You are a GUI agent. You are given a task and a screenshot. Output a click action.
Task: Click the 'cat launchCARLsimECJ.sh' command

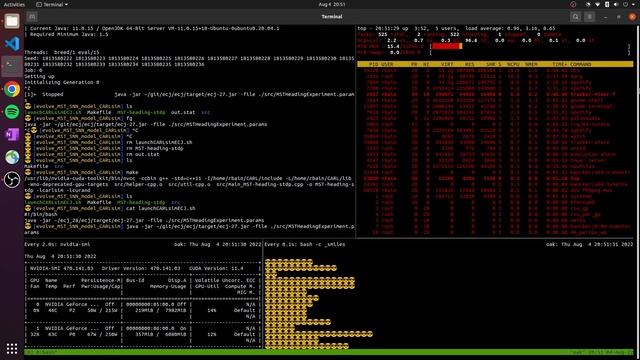click(160, 208)
